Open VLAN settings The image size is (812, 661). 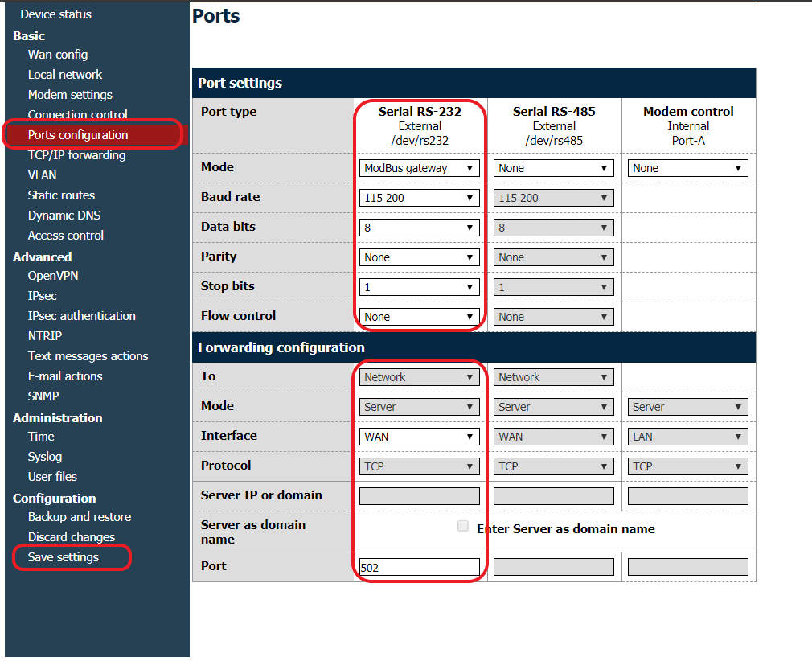(42, 175)
